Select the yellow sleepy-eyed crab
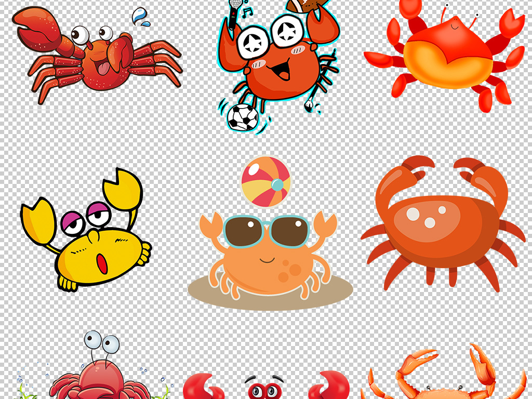The height and width of the screenshot is (399, 532). pyautogui.click(x=86, y=230)
